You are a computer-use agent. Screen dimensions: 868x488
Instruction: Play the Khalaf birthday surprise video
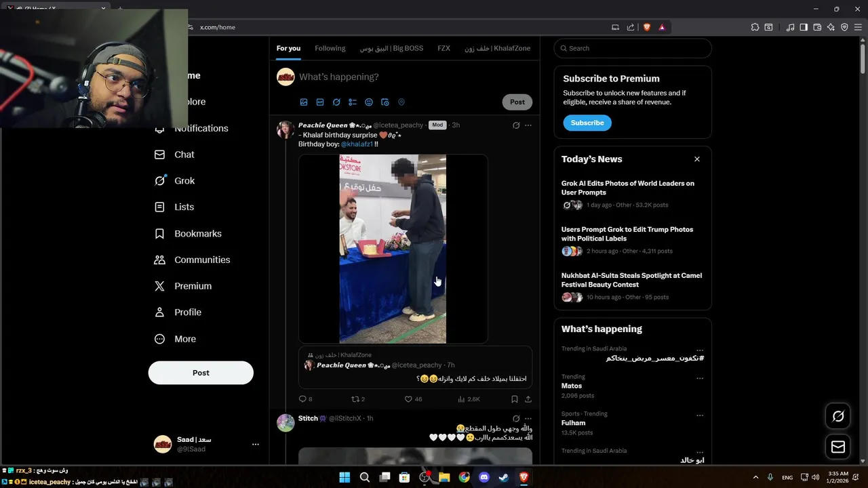pos(393,249)
